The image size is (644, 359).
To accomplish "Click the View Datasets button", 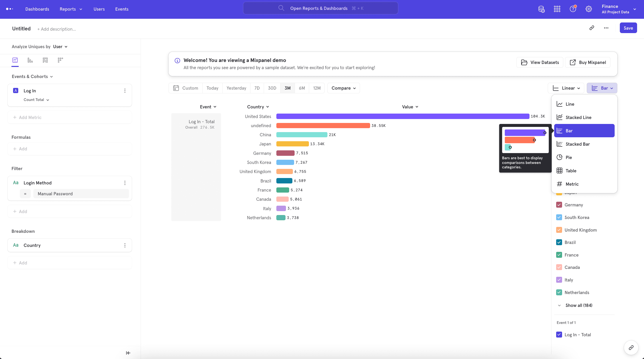I will click(540, 62).
